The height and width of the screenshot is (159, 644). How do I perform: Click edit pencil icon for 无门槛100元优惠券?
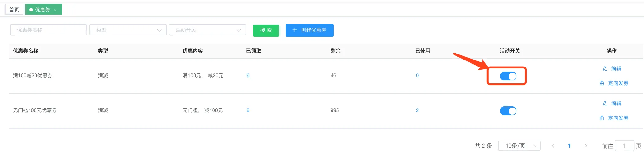[605, 103]
